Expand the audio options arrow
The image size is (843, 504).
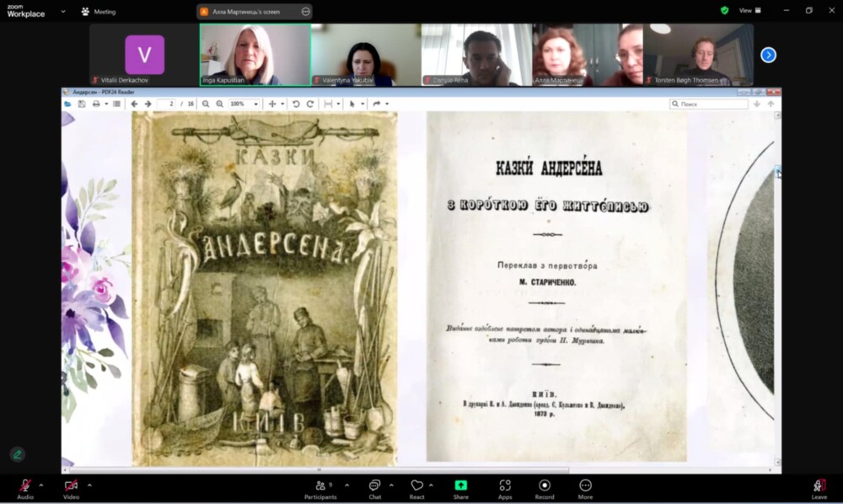41,485
